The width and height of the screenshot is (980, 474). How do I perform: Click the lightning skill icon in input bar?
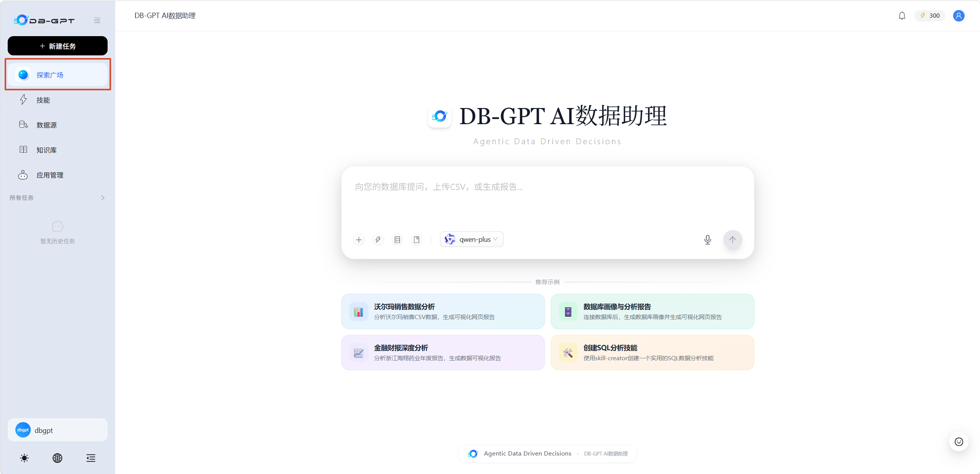[378, 239]
